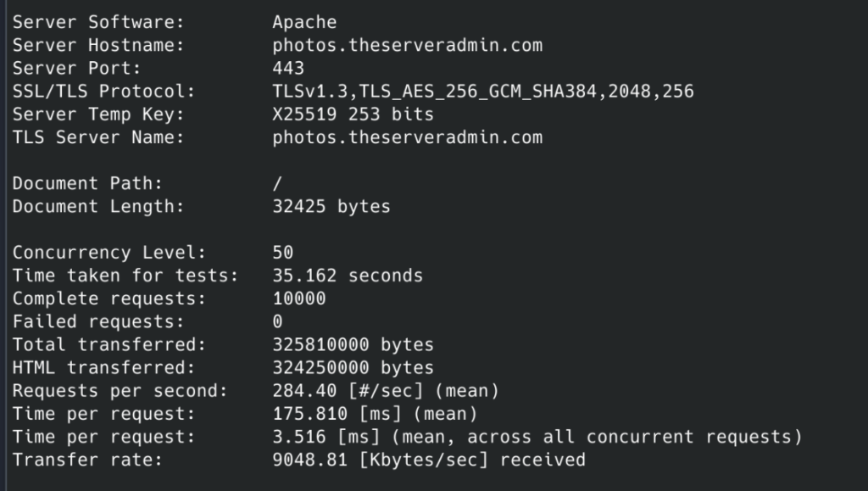Click the 324250000 bytes HTML transferred

tap(353, 368)
